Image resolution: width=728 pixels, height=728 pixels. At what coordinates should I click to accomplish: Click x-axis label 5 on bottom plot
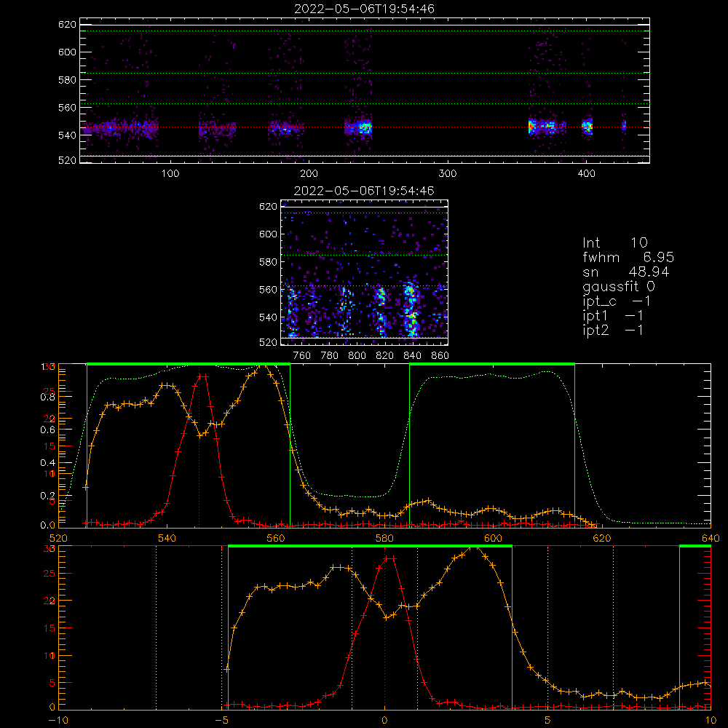[548, 721]
